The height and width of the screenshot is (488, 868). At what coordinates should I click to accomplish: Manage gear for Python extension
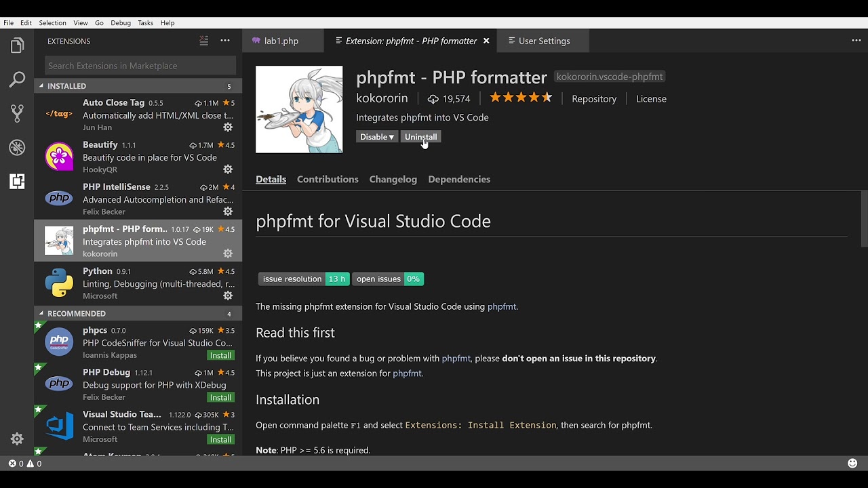click(228, 296)
